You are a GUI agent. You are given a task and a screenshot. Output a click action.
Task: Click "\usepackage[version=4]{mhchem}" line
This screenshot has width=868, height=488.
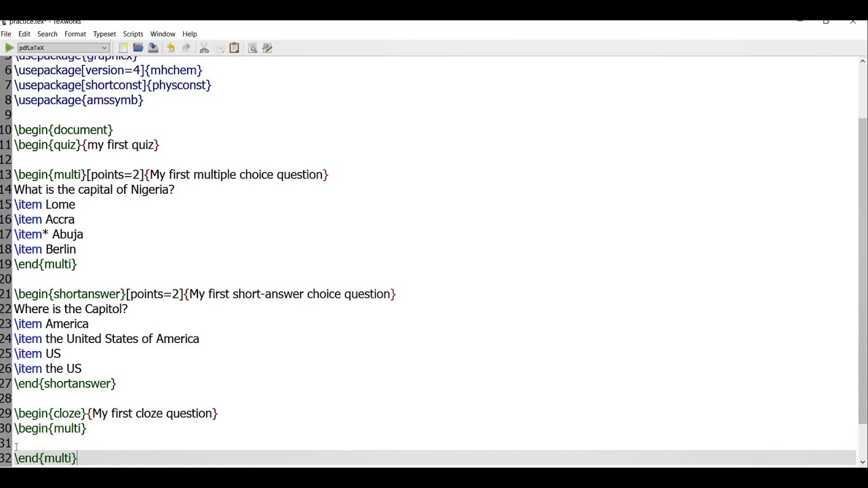[108, 70]
